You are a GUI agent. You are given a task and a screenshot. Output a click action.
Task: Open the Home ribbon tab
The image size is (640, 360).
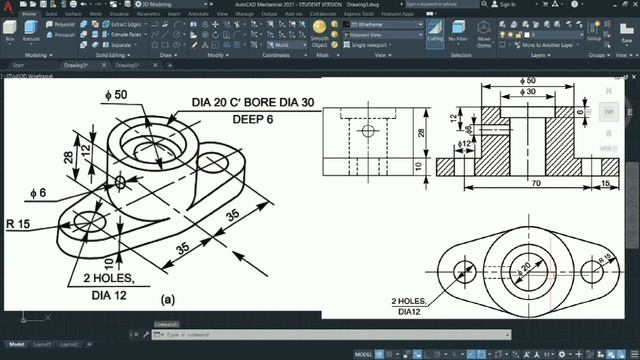pyautogui.click(x=29, y=14)
